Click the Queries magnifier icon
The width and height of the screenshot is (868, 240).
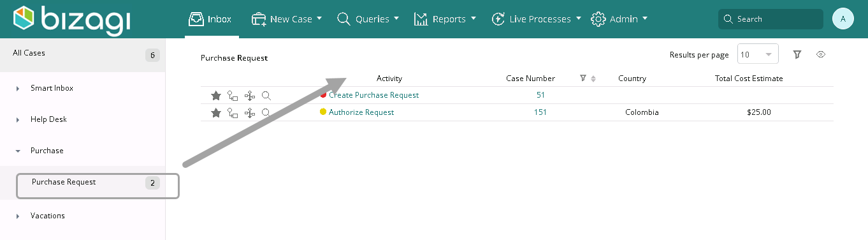344,19
